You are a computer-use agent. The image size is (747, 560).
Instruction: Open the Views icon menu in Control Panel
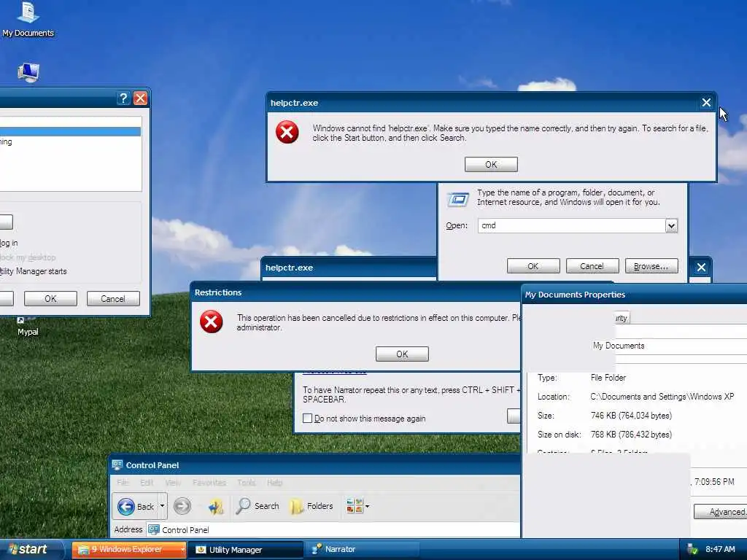click(x=357, y=506)
